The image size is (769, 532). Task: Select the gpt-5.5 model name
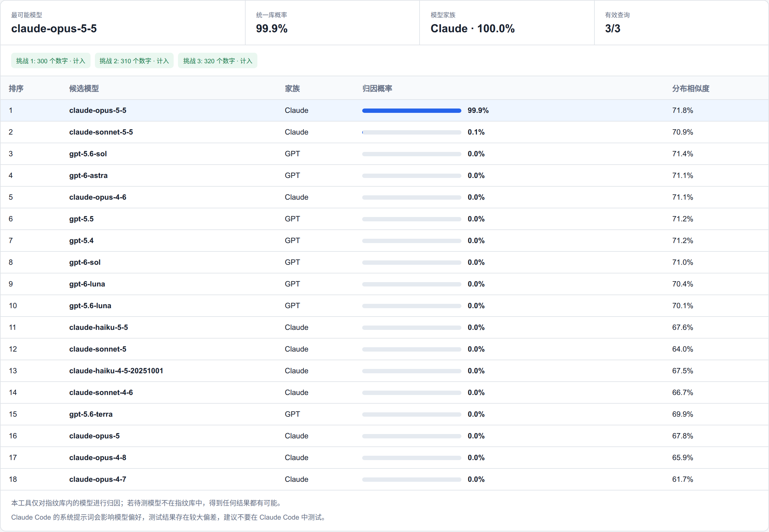tap(81, 219)
